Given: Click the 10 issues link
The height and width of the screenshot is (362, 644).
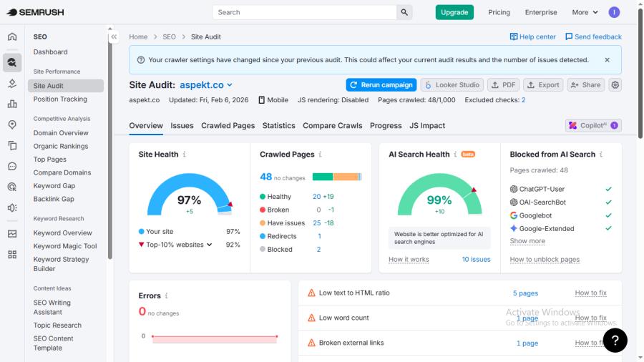Looking at the screenshot, I should [476, 260].
